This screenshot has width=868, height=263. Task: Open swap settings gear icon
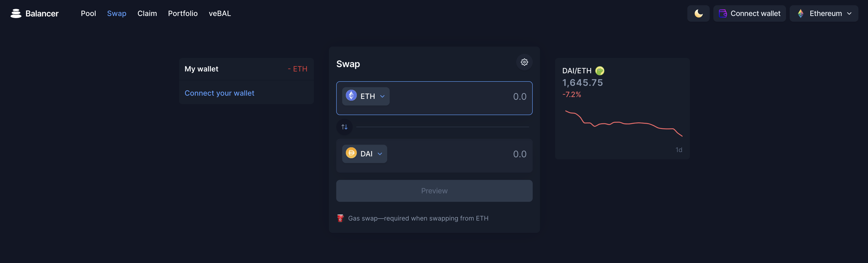click(524, 62)
